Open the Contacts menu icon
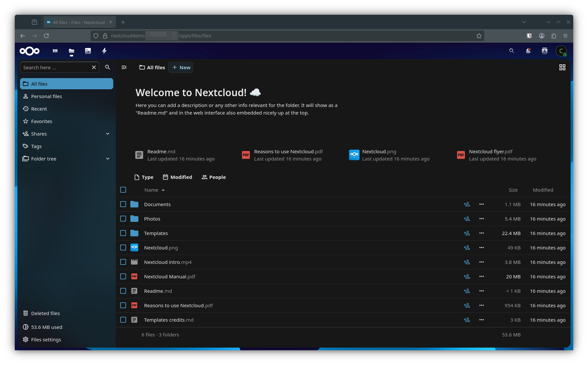Screen dimensions: 588x365 coord(544,51)
